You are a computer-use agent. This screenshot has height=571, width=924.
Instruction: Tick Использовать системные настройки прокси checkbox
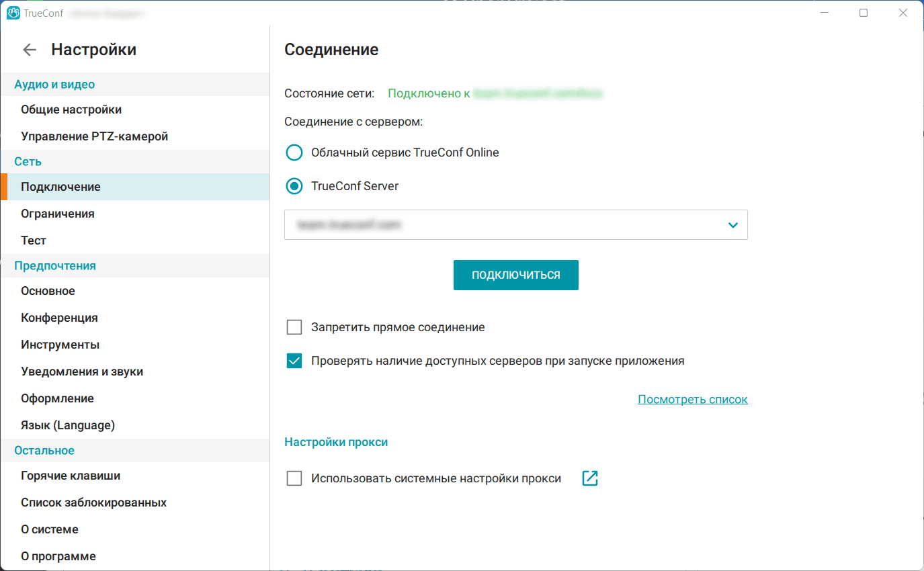pos(294,478)
